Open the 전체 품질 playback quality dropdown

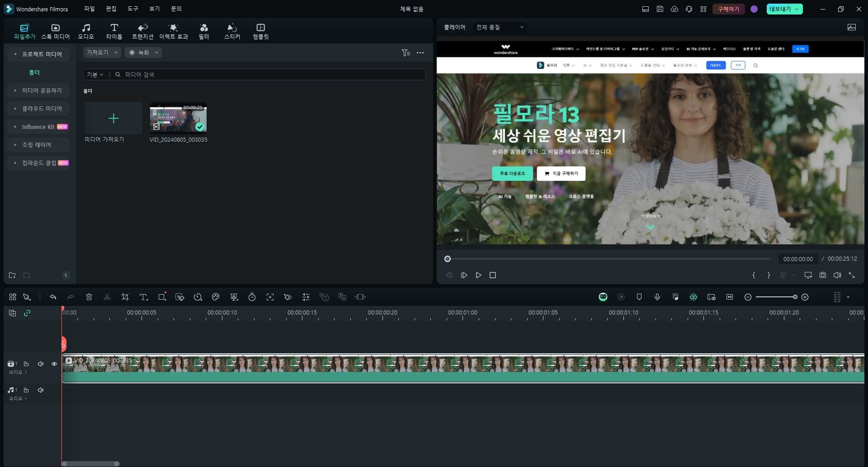click(500, 27)
